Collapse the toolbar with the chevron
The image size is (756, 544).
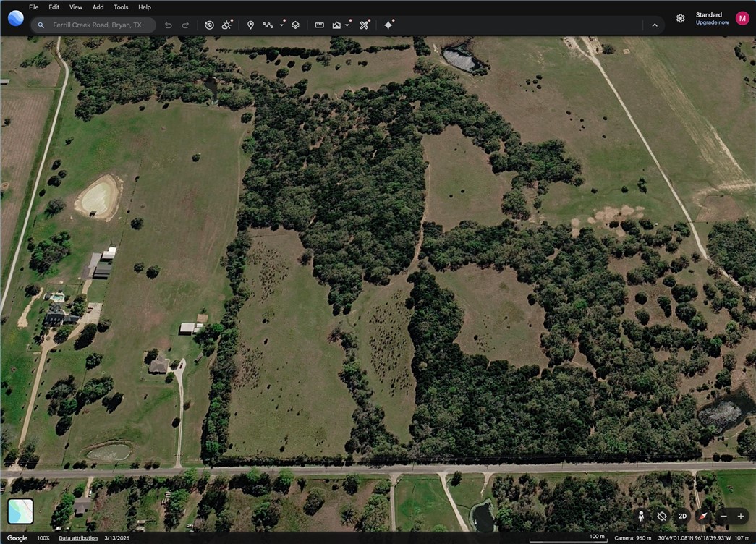[x=655, y=25]
